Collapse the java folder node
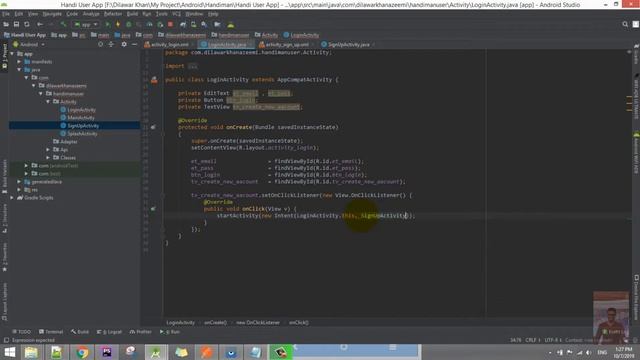Screen dimensions: 640x360 19,70
